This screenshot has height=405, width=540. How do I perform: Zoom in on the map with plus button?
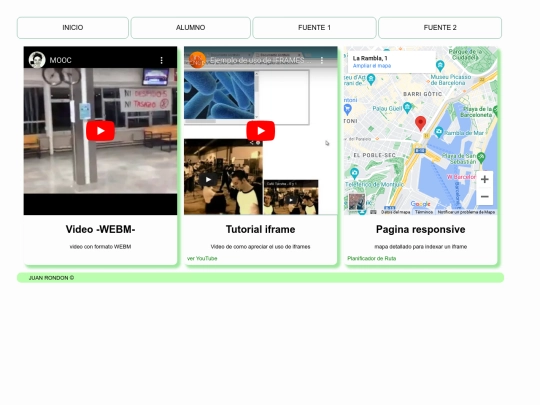click(x=485, y=179)
